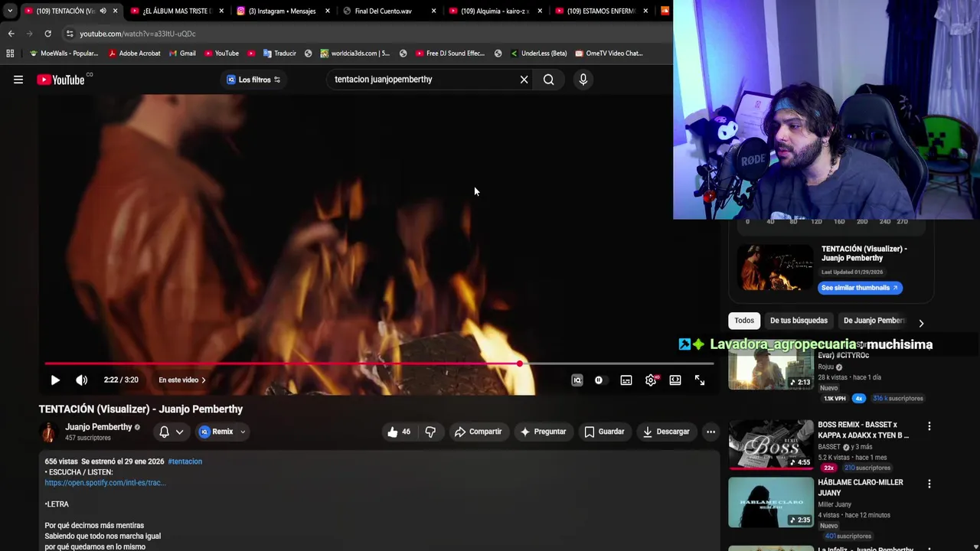Open Traducir bookmark

click(279, 54)
